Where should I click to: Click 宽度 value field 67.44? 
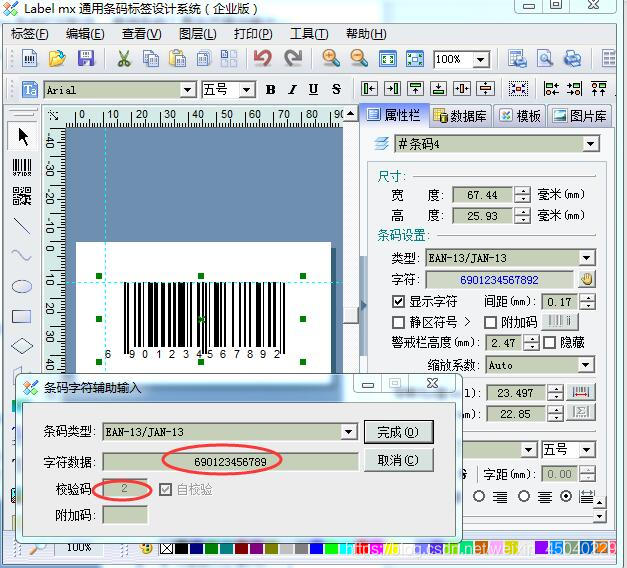click(482, 195)
